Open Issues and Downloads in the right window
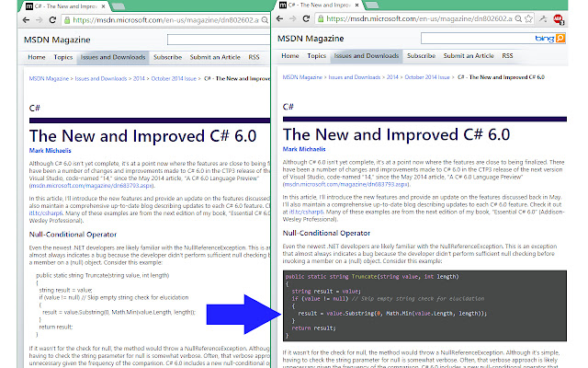 [367, 56]
